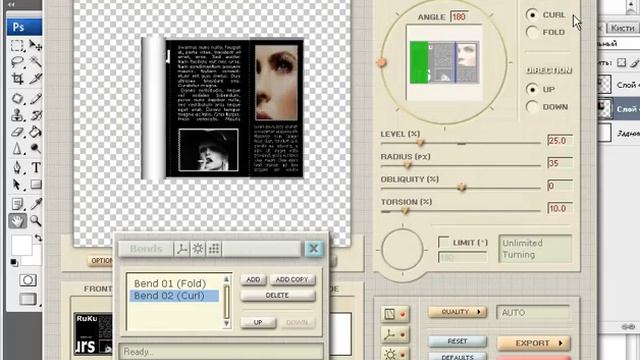Set direction to DOWN
The width and height of the screenshot is (640, 360).
point(532,107)
